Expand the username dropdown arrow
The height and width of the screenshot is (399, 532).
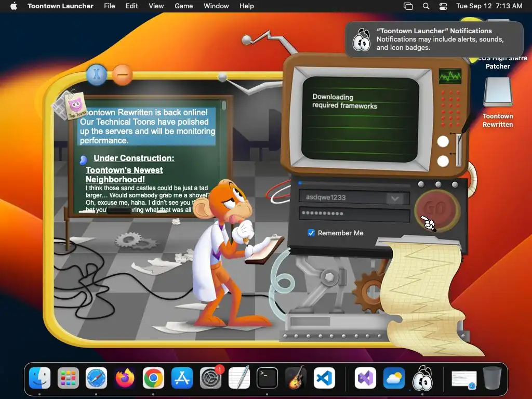pos(395,198)
